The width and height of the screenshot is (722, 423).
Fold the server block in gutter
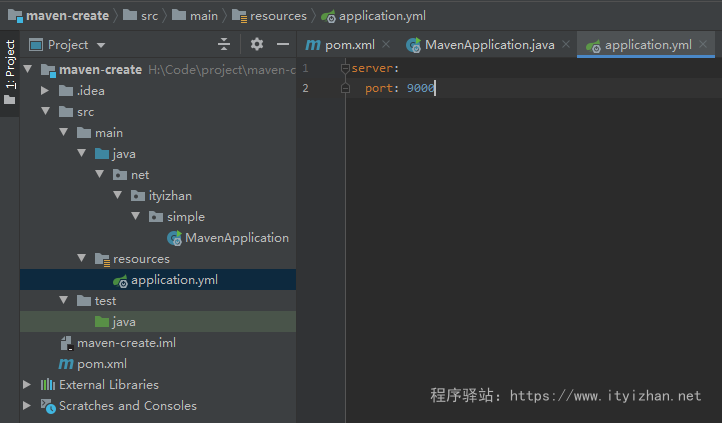[345, 69]
